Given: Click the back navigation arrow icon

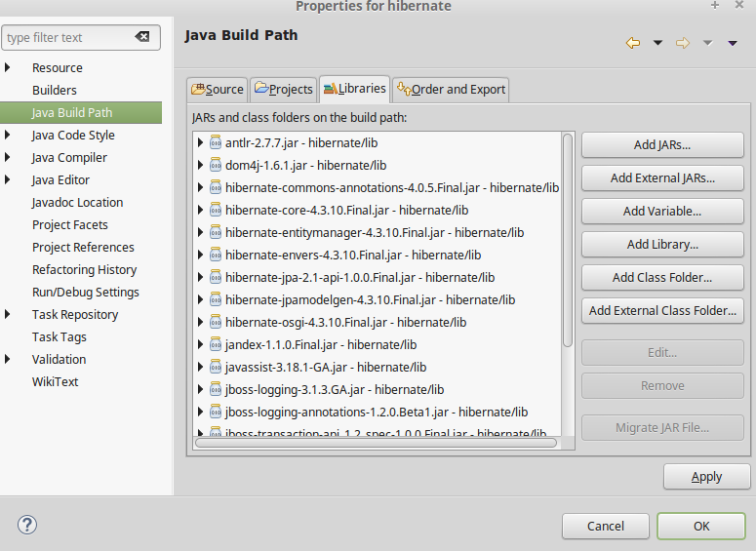Looking at the screenshot, I should click(x=633, y=43).
